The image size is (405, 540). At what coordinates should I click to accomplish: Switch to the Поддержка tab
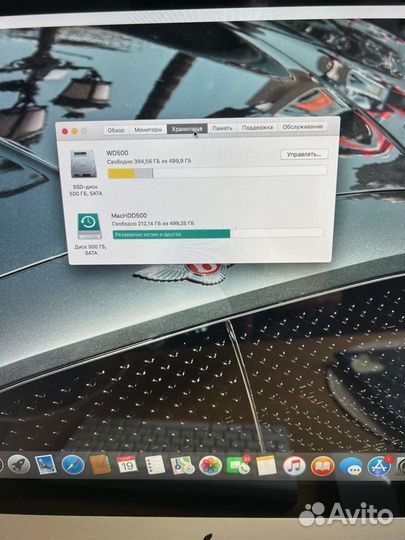[258, 127]
